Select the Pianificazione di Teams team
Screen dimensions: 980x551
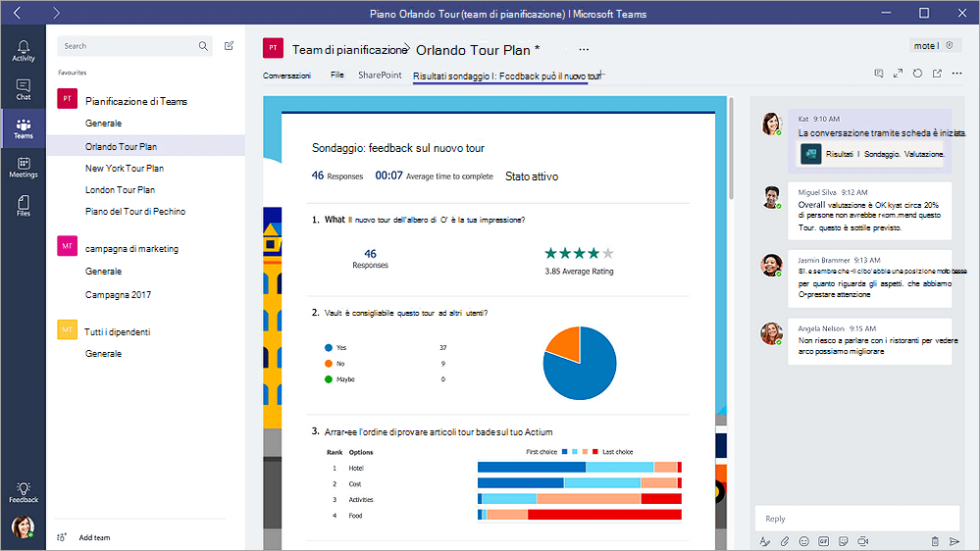coord(136,101)
